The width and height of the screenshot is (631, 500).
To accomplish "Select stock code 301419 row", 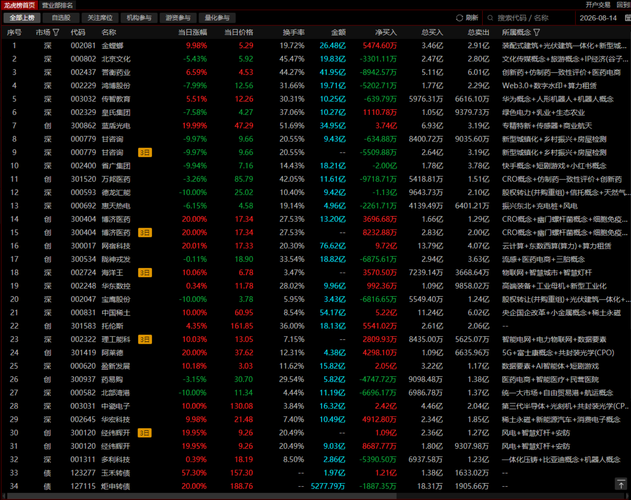I will [x=316, y=353].
